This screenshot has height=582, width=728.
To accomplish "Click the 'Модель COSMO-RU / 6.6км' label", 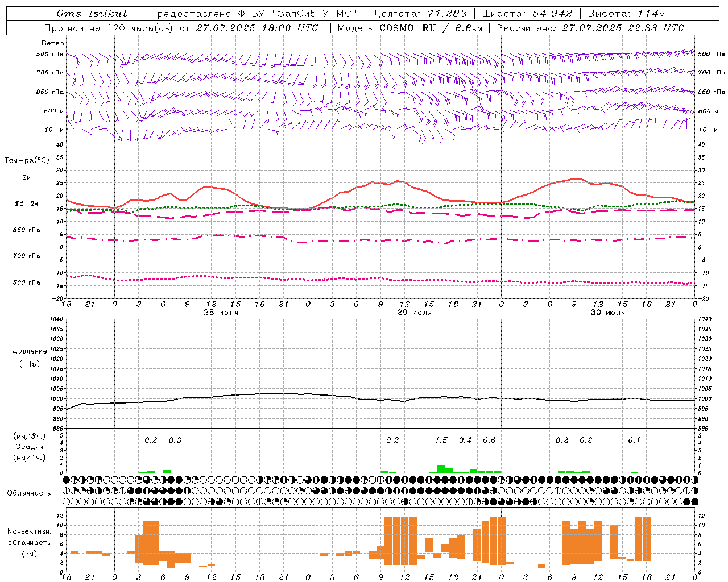I will [409, 28].
